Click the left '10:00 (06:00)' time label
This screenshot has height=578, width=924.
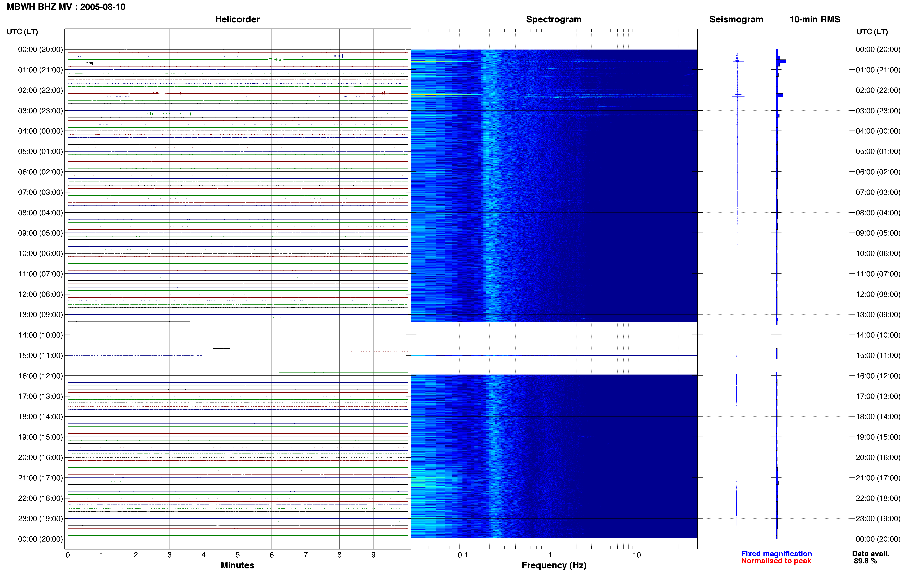pyautogui.click(x=41, y=253)
